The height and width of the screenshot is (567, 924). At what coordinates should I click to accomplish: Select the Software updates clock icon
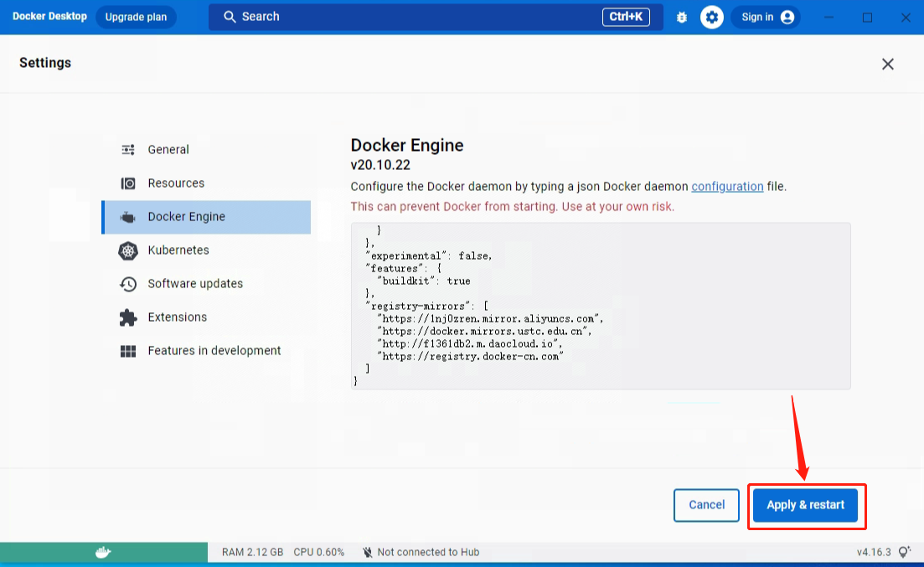pyautogui.click(x=128, y=284)
